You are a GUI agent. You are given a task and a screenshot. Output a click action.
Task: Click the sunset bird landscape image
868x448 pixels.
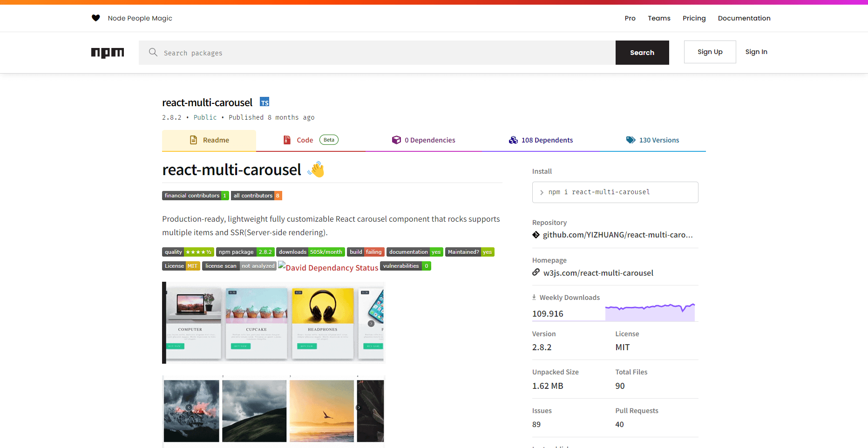(x=322, y=411)
